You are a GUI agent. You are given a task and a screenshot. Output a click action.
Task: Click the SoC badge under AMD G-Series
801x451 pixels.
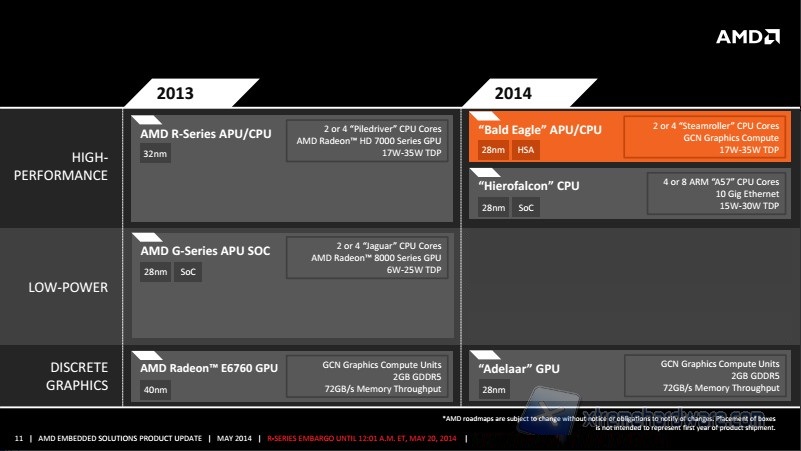click(188, 272)
